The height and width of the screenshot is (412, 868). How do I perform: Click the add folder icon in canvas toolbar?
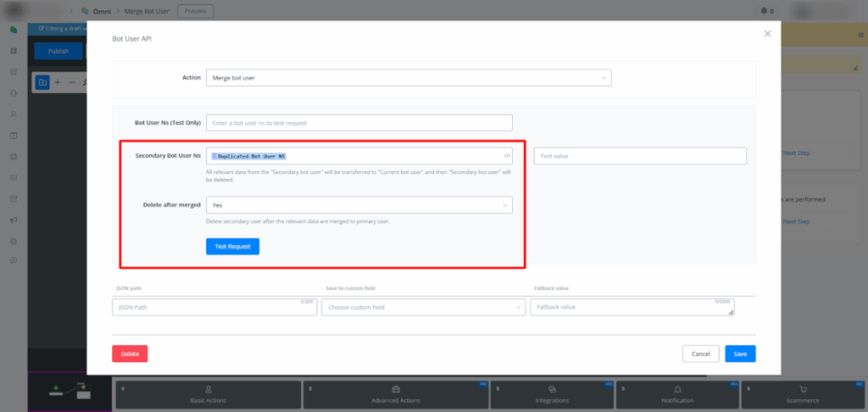[x=42, y=82]
